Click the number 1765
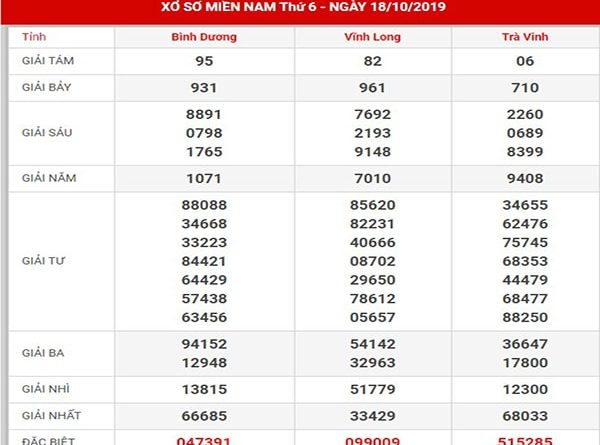The width and height of the screenshot is (600, 445). 204,152
